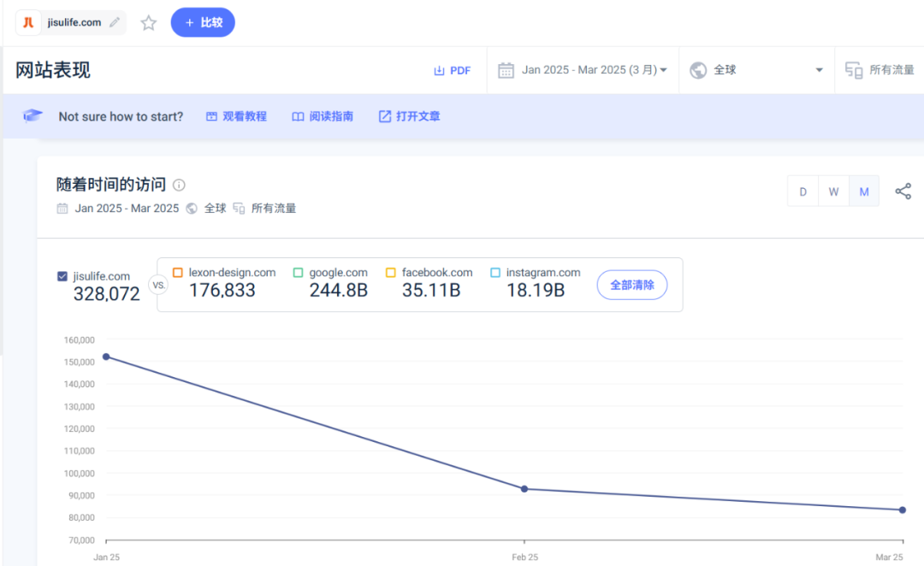Click the 全部清除 clear all button
The height and width of the screenshot is (566, 924).
[x=632, y=285]
